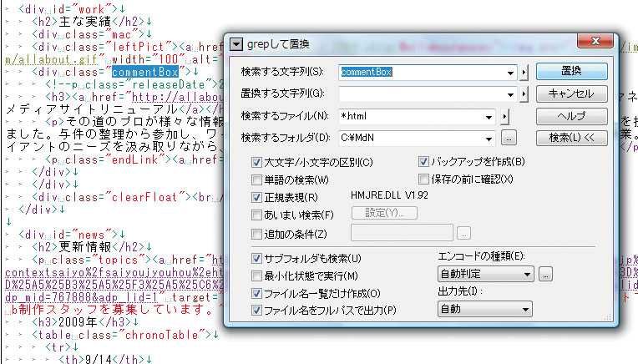Click the キャンセル button
The image size is (638, 364).
pyautogui.click(x=572, y=94)
